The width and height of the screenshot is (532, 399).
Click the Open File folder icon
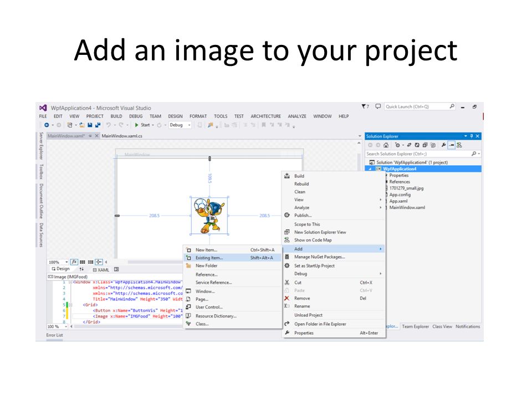82,125
